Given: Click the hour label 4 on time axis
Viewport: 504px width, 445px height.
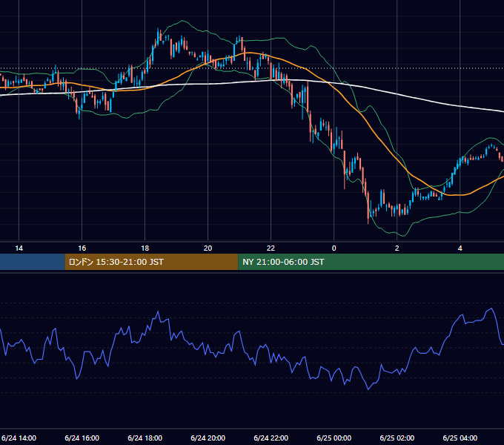Looking at the screenshot, I should point(460,248).
